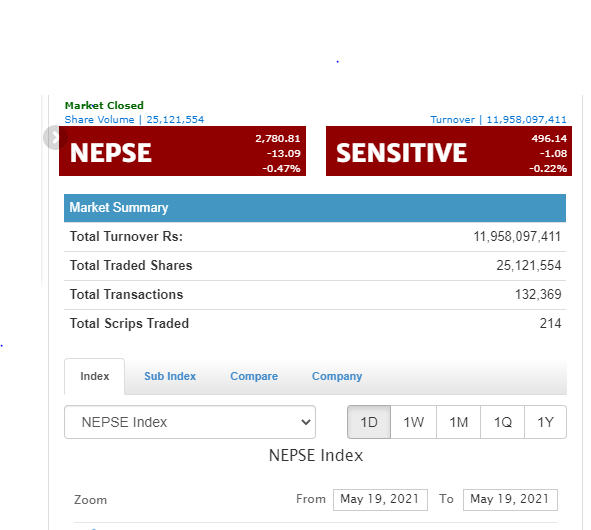Click NEPSE point change -13.09
Viewport: 591px width, 530px height.
283,153
